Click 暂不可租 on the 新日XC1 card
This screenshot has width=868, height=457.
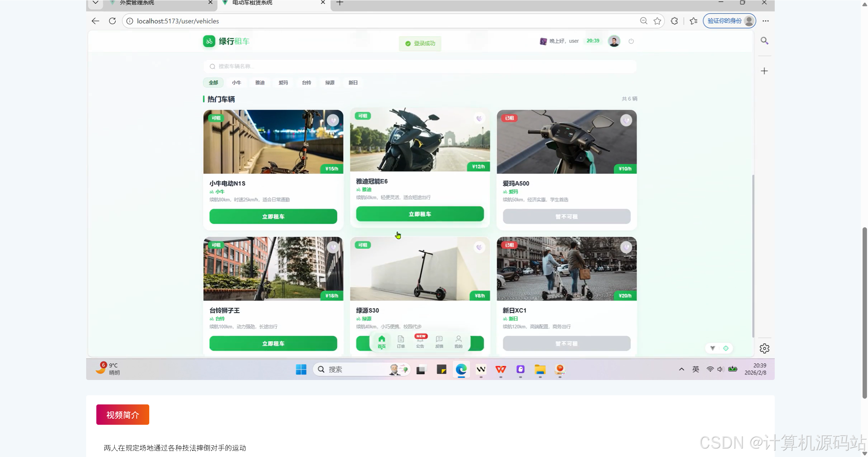point(566,343)
